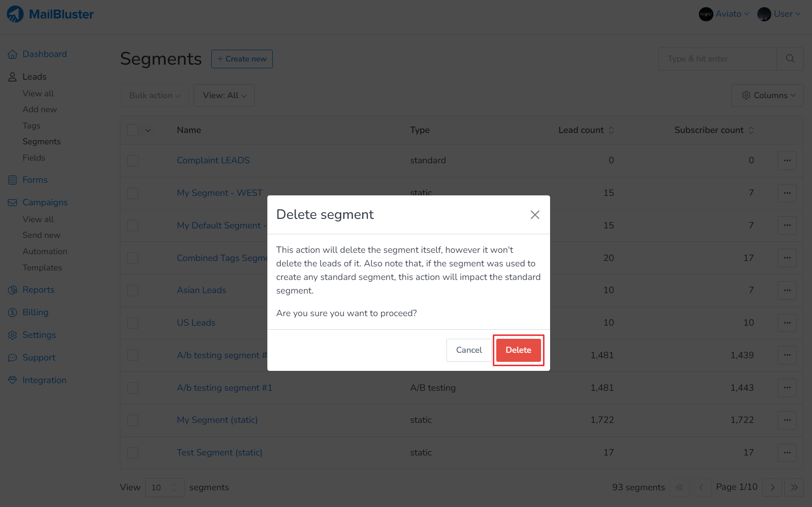Open the ellipsis menu for Asian Leads row

coord(787,290)
